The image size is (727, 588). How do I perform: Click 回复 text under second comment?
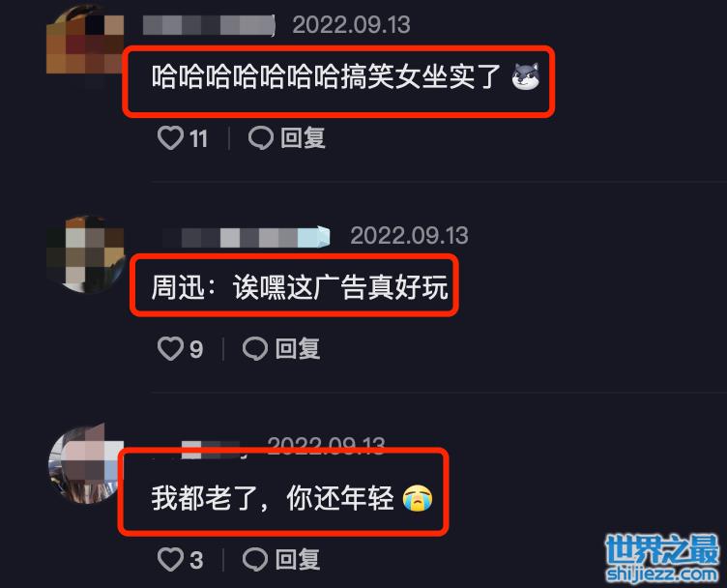tap(297, 349)
